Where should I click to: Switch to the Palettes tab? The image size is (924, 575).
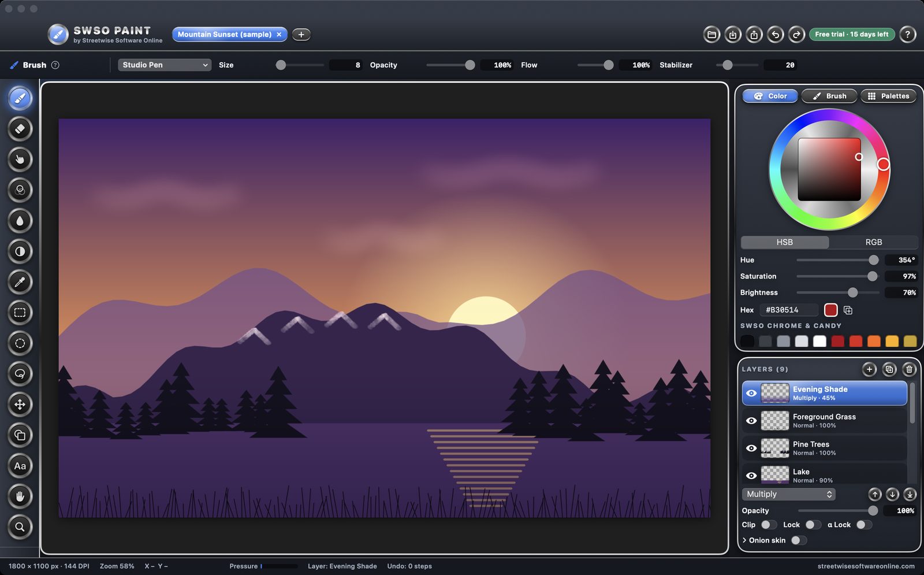pos(888,96)
